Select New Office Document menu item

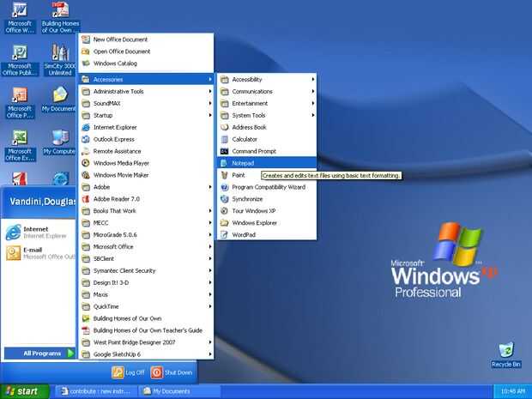146,39
